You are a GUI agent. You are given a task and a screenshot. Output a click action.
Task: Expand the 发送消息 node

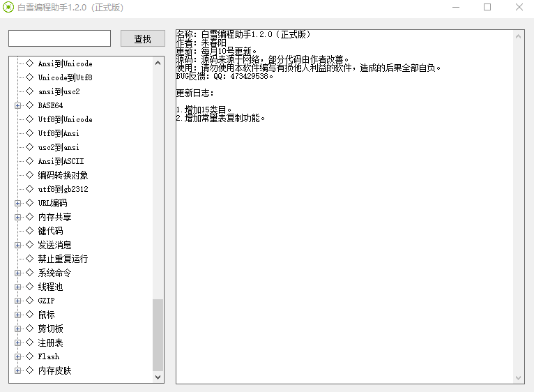tap(17, 245)
